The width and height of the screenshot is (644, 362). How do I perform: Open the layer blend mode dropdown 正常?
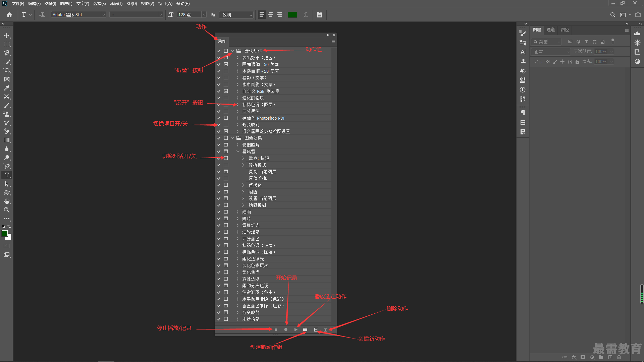[551, 52]
